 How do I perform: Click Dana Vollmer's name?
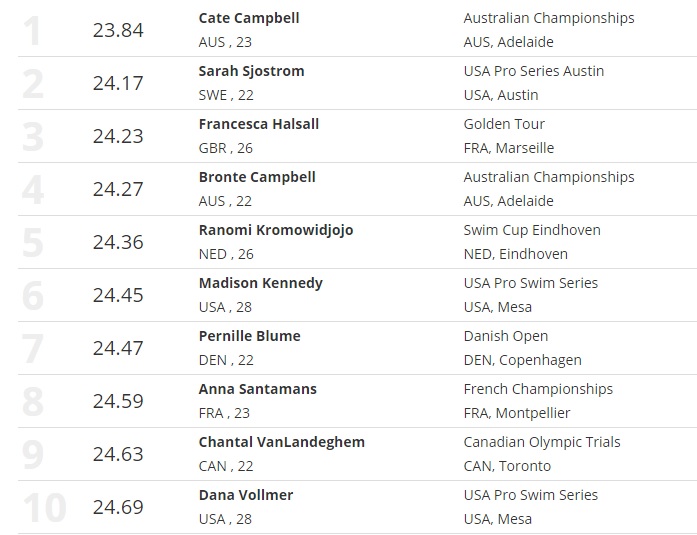coord(246,495)
